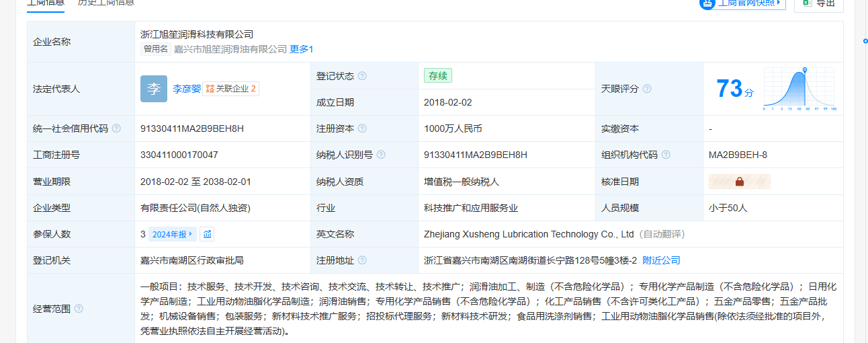Screen dimensions: 868x343
Task: Click the help icon next to 组织机构代码
Action: point(666,155)
